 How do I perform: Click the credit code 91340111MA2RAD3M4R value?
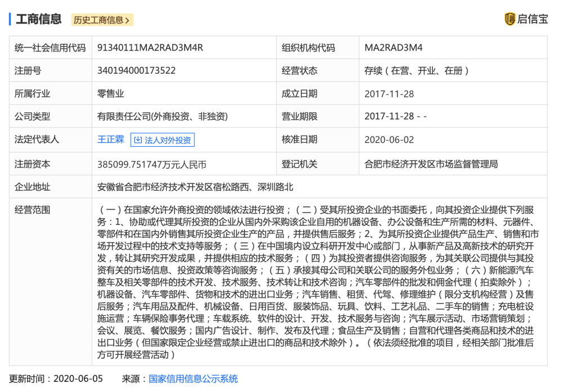(x=150, y=48)
